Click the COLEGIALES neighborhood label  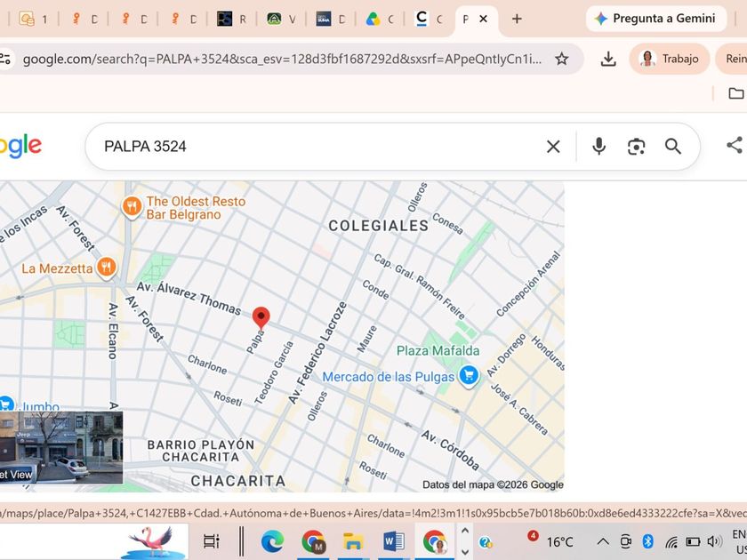[378, 226]
